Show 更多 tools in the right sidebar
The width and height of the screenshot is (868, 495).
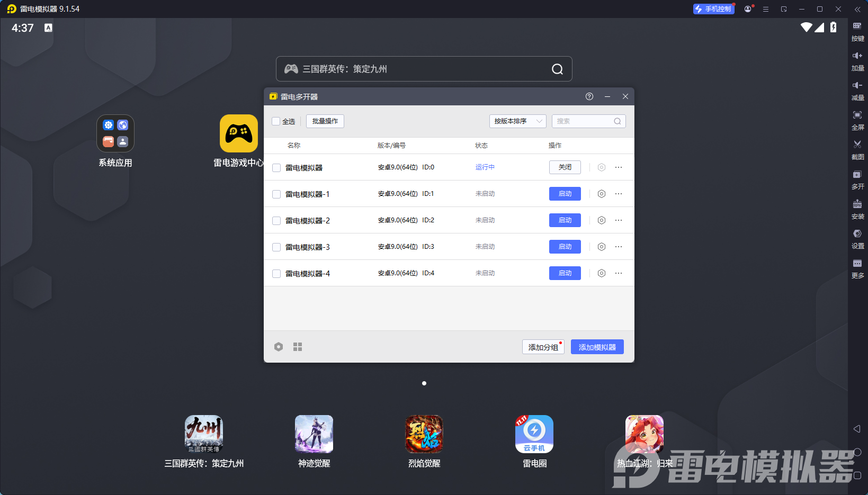coord(857,268)
